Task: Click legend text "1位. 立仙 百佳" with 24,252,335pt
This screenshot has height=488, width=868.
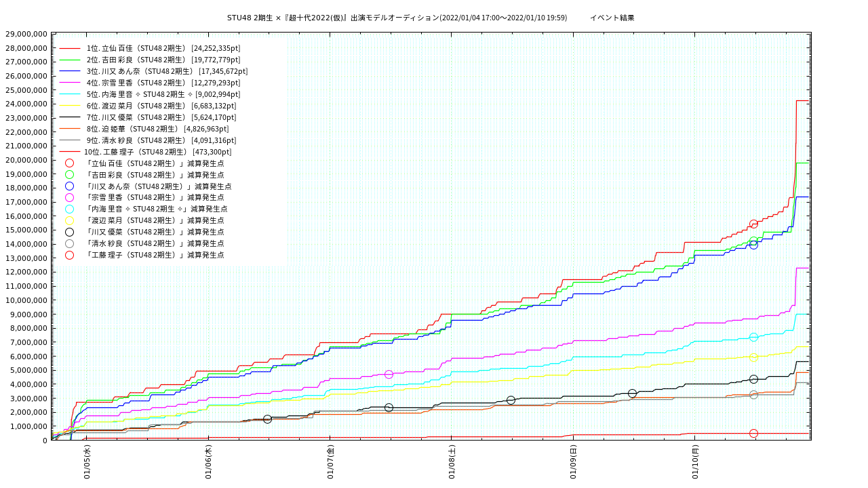Action: click(x=163, y=48)
